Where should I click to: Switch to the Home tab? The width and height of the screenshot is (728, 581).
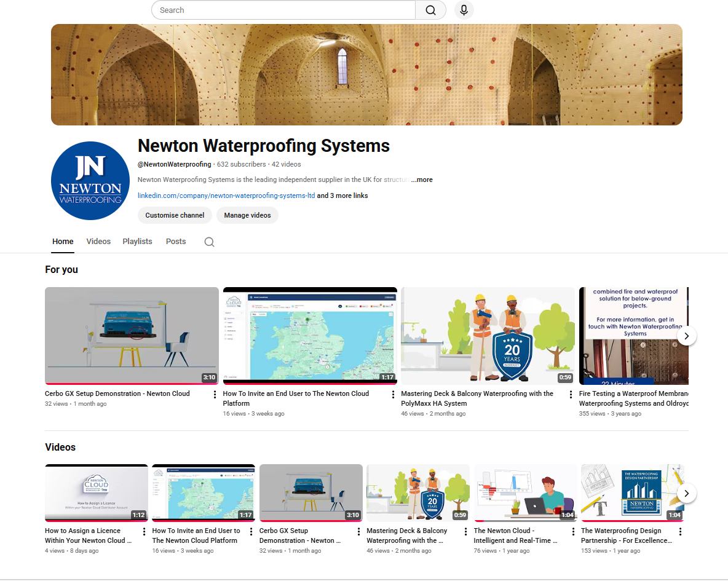pos(63,242)
